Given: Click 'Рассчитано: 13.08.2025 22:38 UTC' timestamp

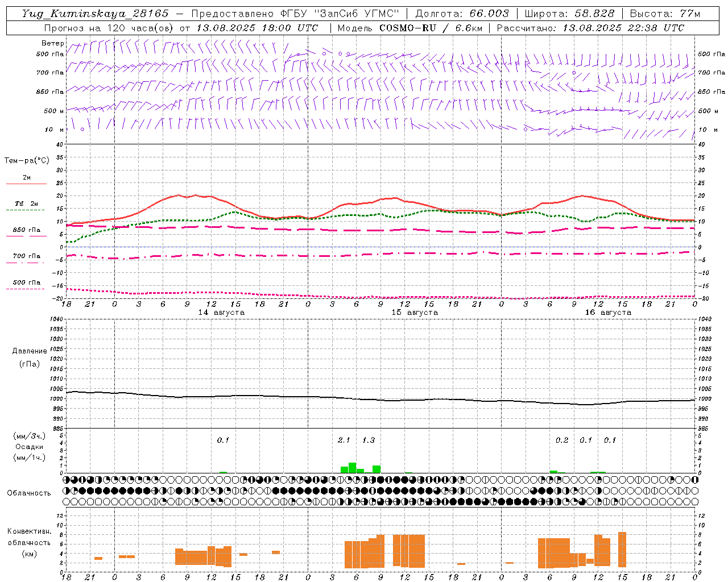Looking at the screenshot, I should click(590, 28).
